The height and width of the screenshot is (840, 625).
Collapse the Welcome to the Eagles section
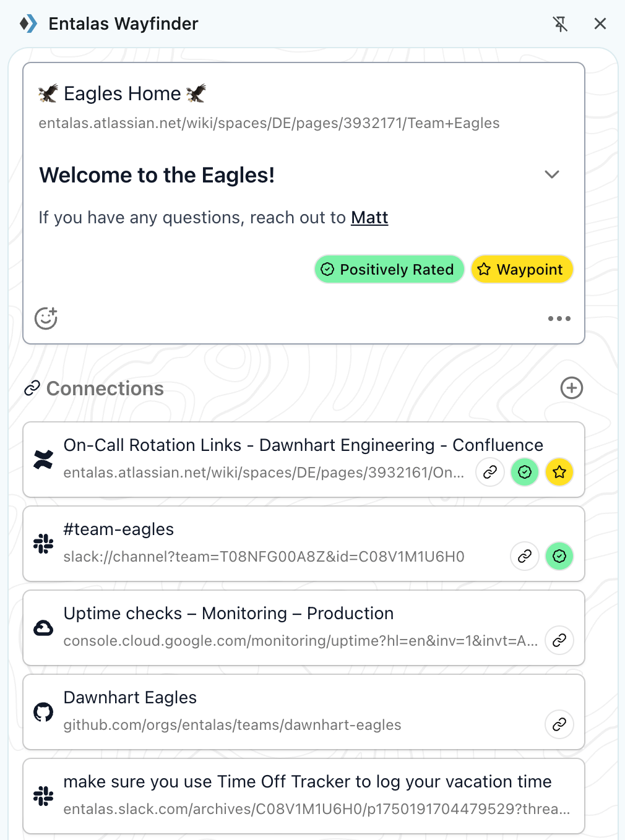coord(551,174)
